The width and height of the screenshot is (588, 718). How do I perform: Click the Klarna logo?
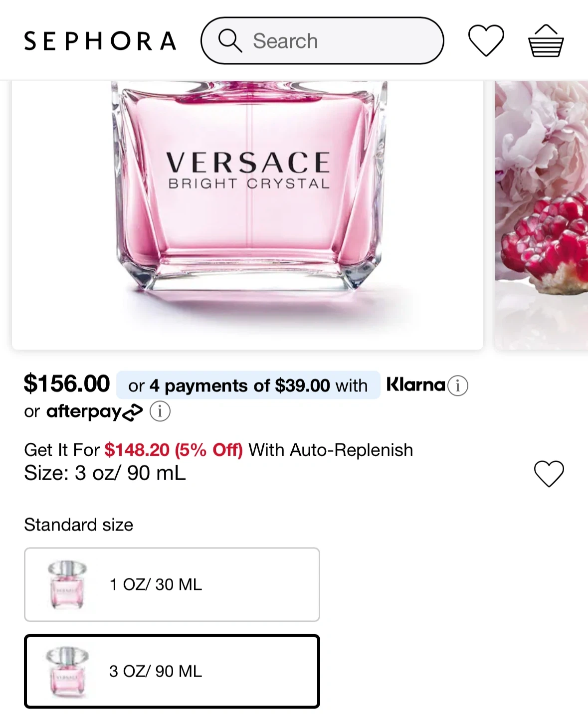415,385
